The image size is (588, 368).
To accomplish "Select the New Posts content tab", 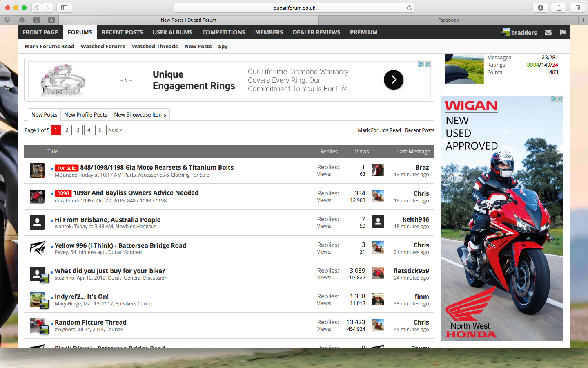I will point(44,114).
